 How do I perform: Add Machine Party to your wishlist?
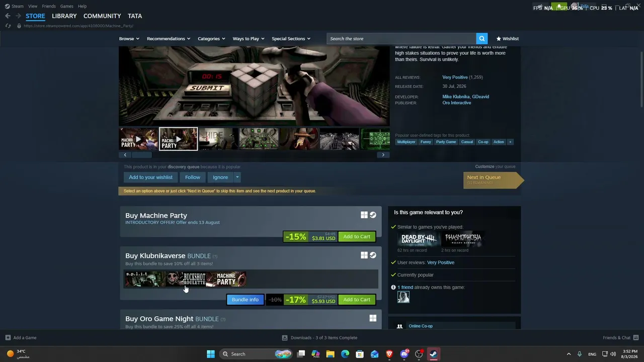[150, 177]
